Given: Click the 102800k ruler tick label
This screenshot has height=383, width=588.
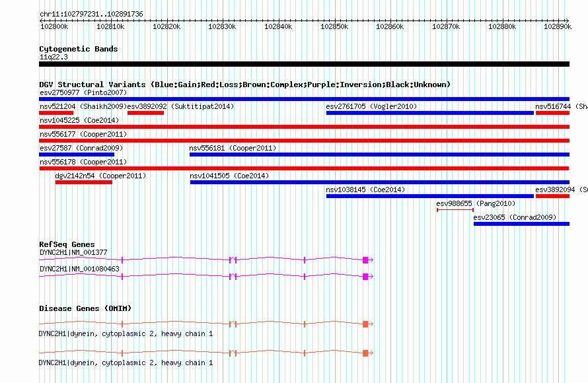Looking at the screenshot, I should 54,26.
